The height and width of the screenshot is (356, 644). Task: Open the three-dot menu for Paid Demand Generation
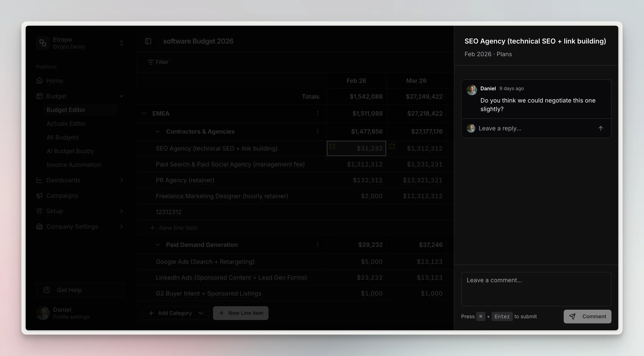(318, 245)
